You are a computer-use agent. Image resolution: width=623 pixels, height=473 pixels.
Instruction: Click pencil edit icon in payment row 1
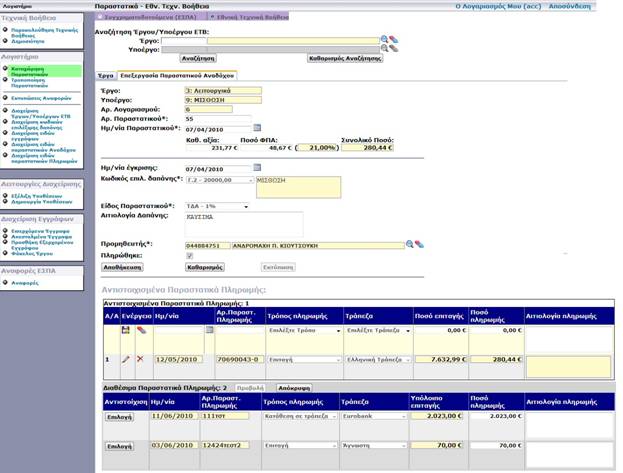pos(126,358)
